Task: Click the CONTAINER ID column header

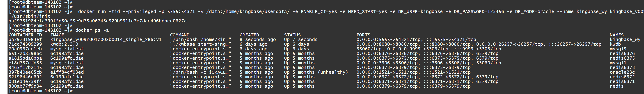Action: click(25, 35)
